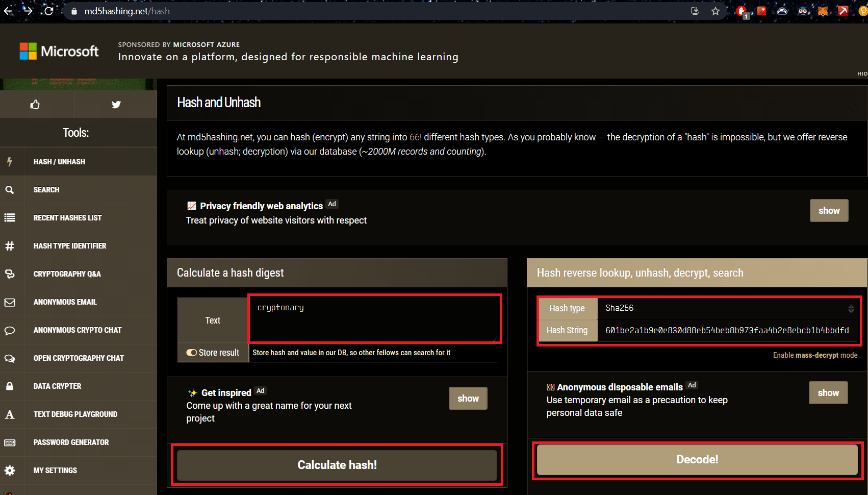Screen dimensions: 868x495
Task: Toggle the Store result switch
Action: (x=192, y=353)
